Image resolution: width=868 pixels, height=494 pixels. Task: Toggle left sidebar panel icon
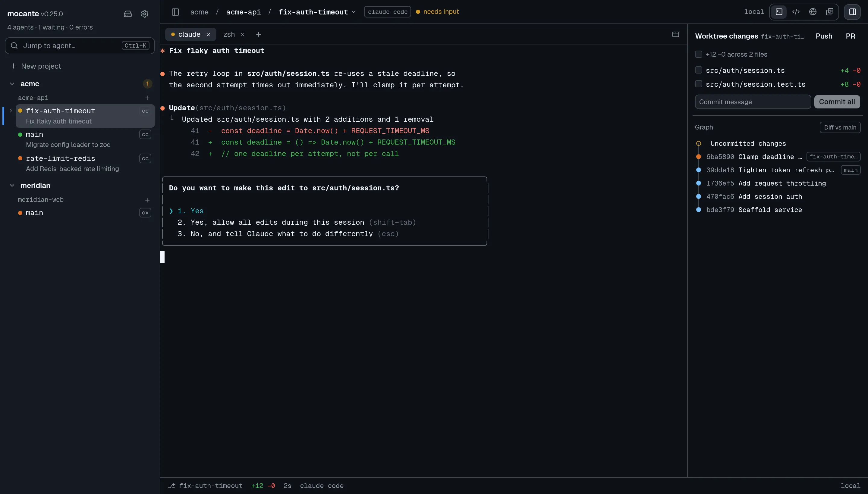coord(175,12)
